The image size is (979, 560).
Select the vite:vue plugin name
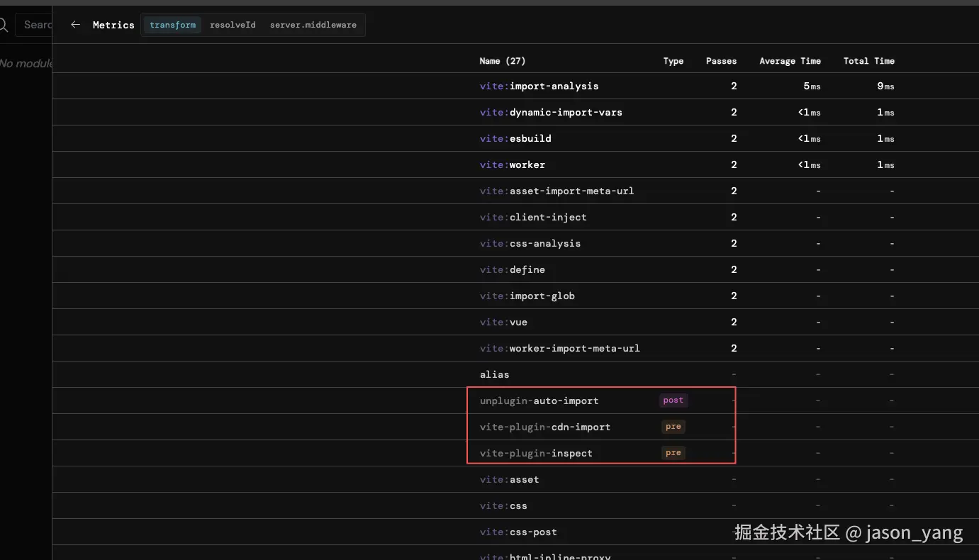503,322
